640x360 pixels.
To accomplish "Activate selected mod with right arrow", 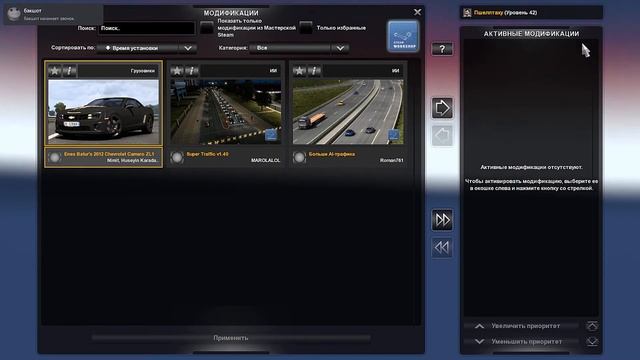I will (442, 108).
